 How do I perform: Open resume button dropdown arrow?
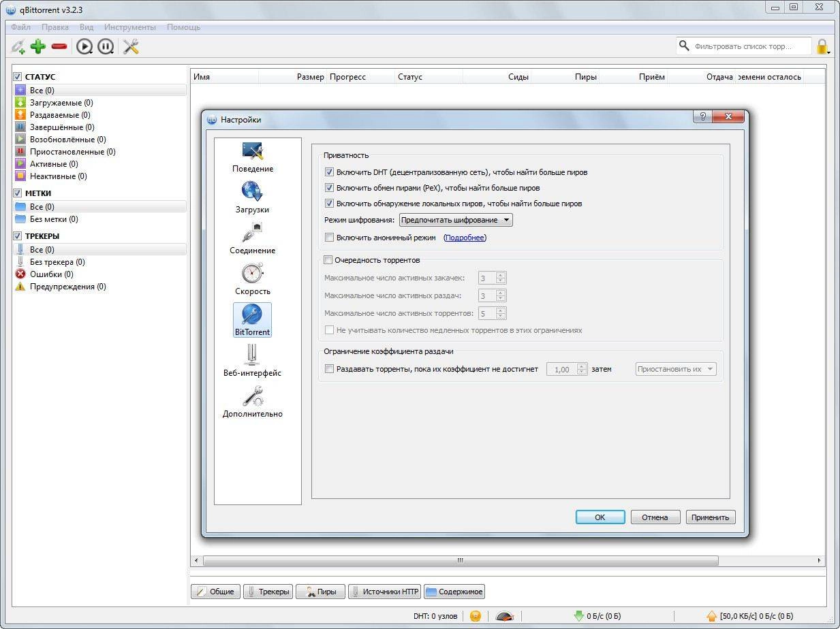pos(91,53)
